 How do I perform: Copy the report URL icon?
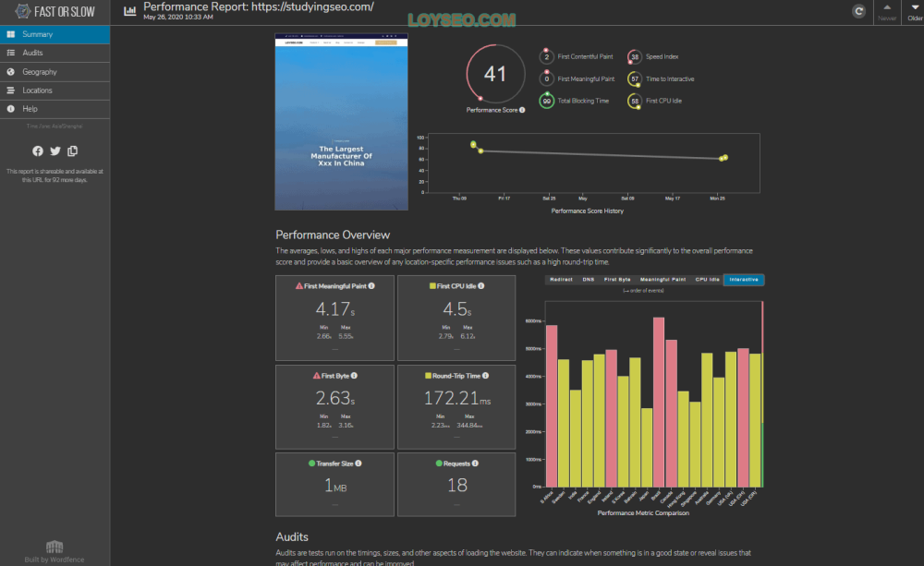pos(72,151)
